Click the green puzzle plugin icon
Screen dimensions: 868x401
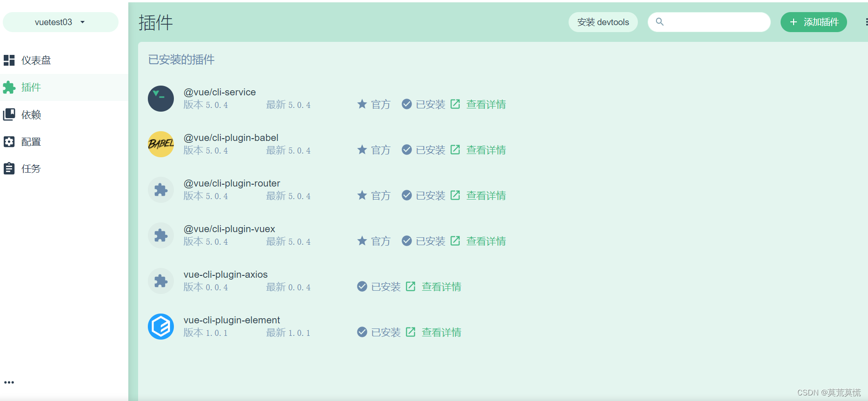(x=9, y=87)
